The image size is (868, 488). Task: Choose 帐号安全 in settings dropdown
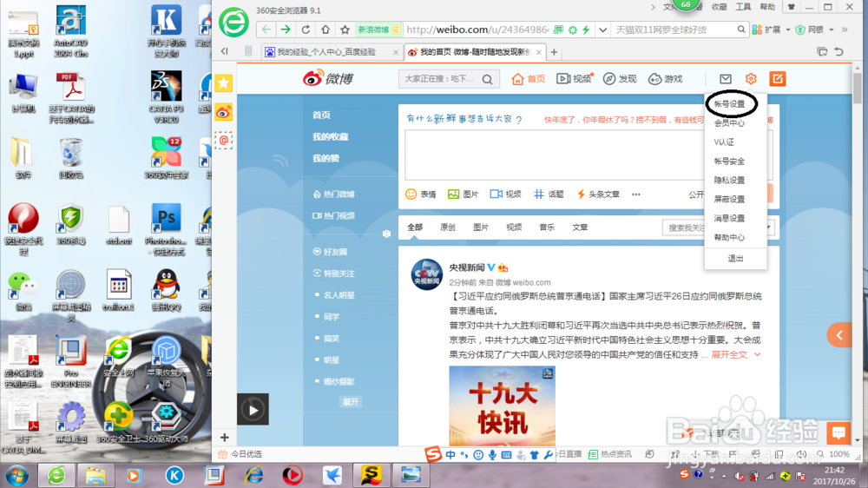click(x=729, y=162)
